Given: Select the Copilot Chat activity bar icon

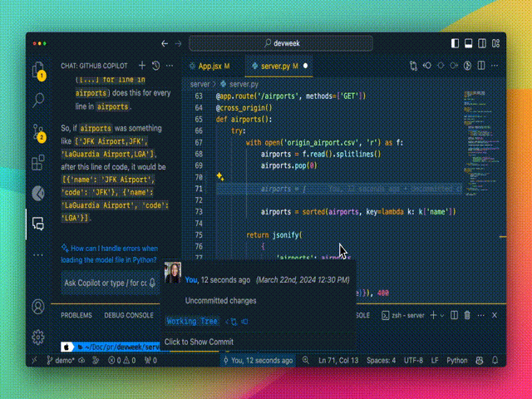Looking at the screenshot, I should pos(38,224).
